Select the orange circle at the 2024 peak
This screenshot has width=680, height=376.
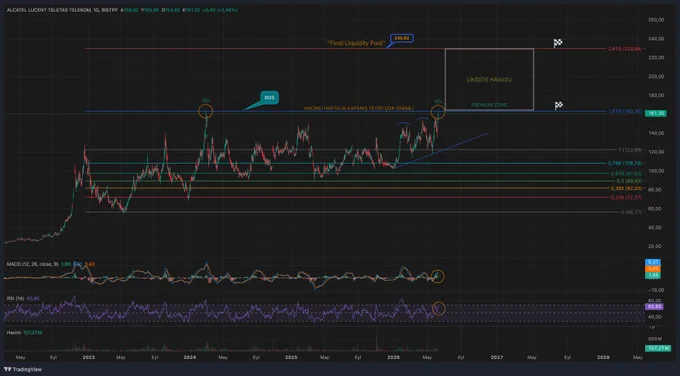click(x=206, y=111)
